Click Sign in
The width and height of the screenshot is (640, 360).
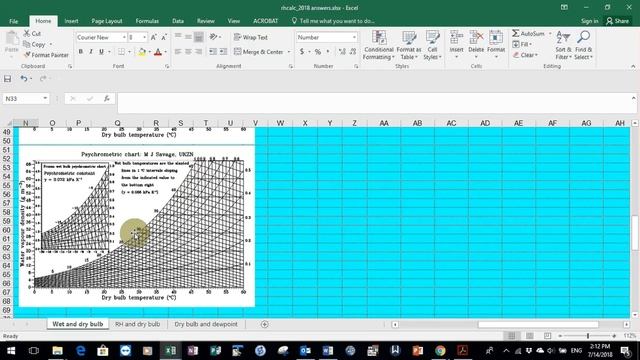(589, 21)
